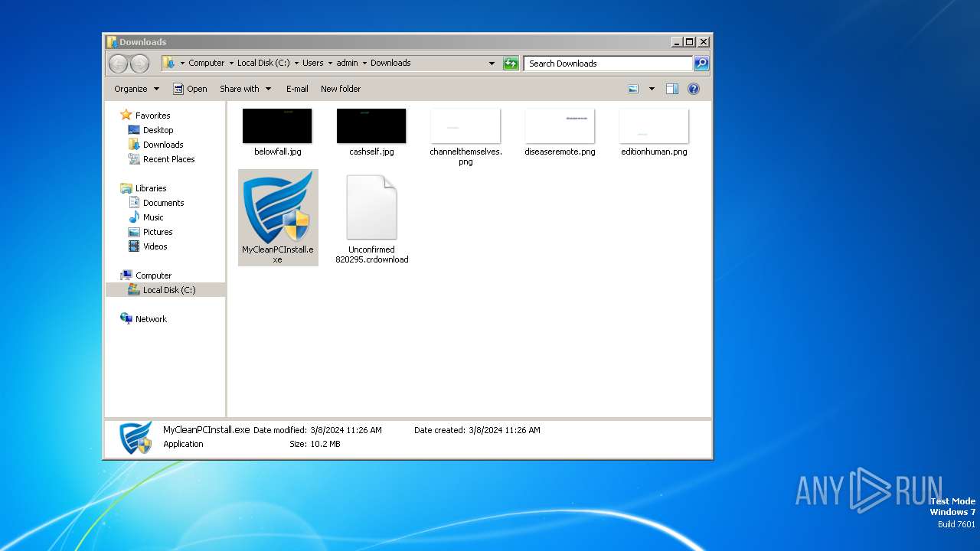Click the Documents library icon
The image size is (980, 551).
coord(134,203)
